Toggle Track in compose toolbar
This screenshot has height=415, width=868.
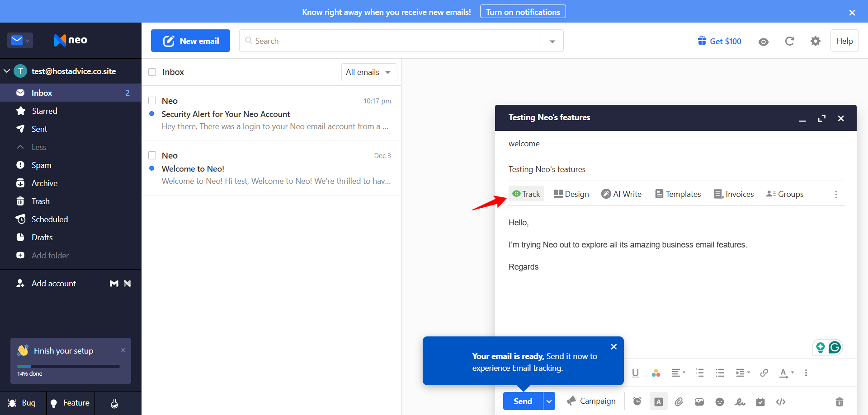pyautogui.click(x=526, y=194)
